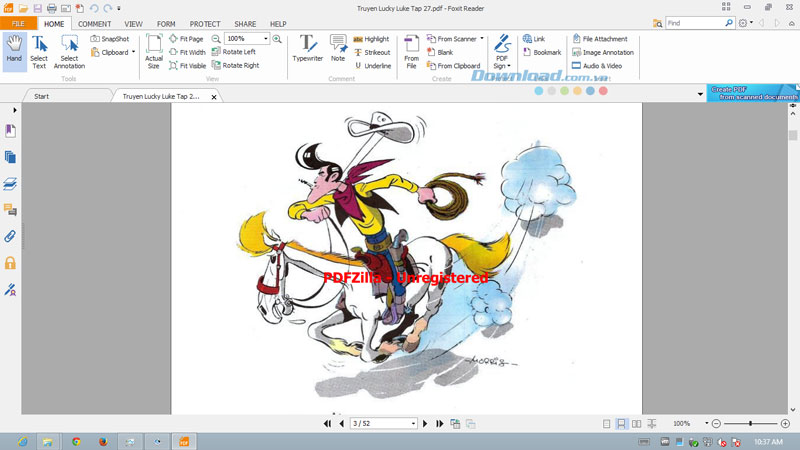
Task: Open the SnapShot tool
Action: tap(109, 39)
